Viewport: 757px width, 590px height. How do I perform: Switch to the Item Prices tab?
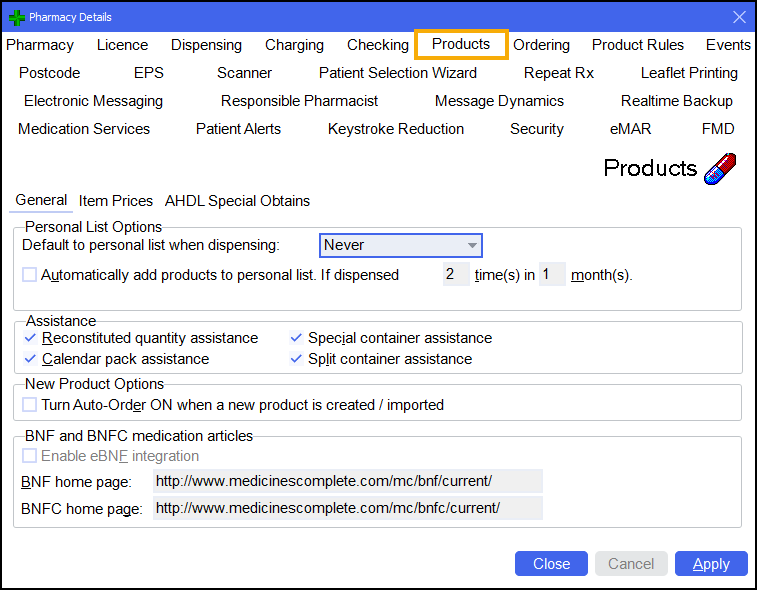[x=116, y=201]
